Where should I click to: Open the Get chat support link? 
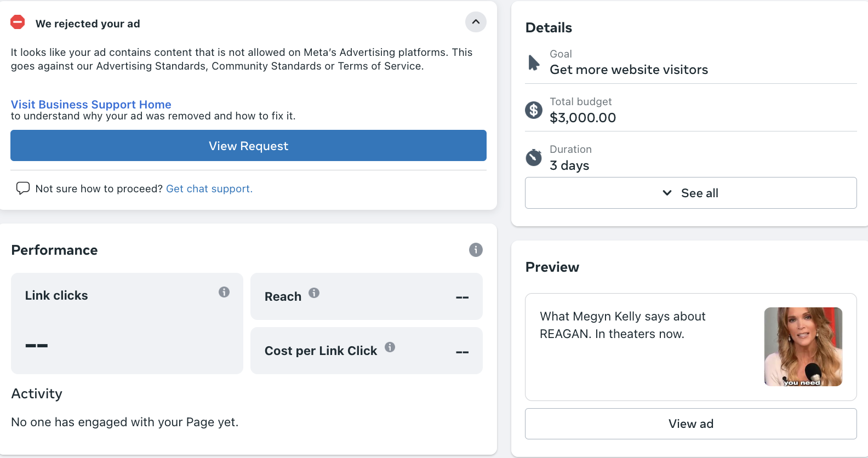coord(209,188)
